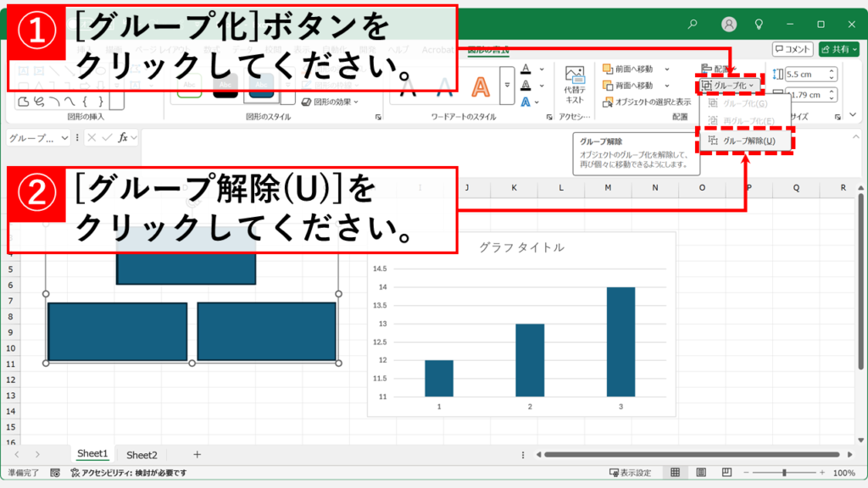Adjust the zoom slider handle
Viewport: 868px width, 488px height.
[784, 473]
